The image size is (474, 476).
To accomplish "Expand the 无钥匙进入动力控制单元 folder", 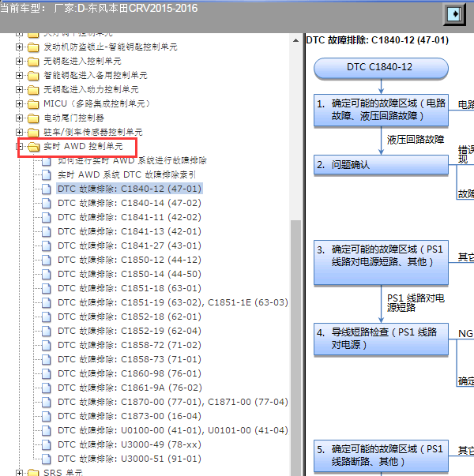I will (19, 89).
